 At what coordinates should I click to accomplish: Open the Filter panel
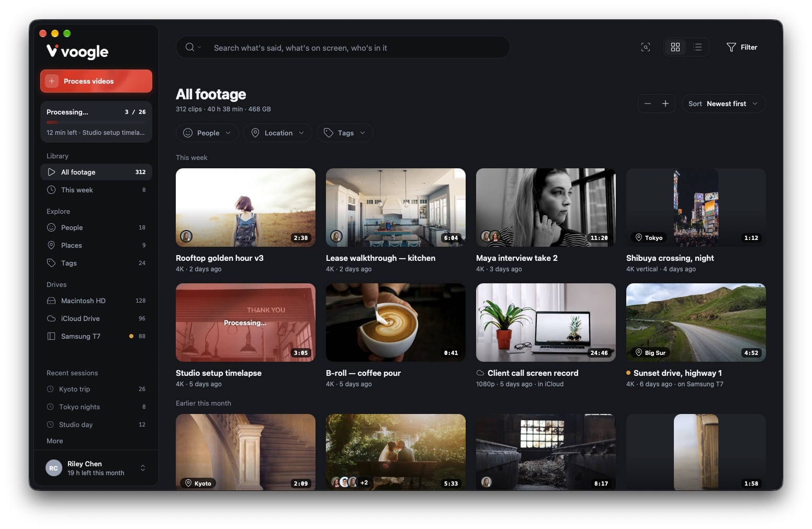(x=742, y=47)
